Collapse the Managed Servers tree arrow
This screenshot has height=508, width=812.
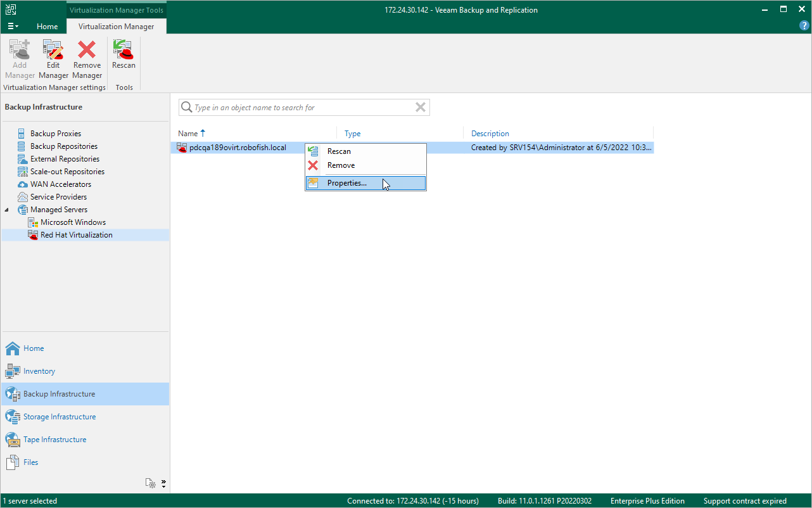click(7, 210)
